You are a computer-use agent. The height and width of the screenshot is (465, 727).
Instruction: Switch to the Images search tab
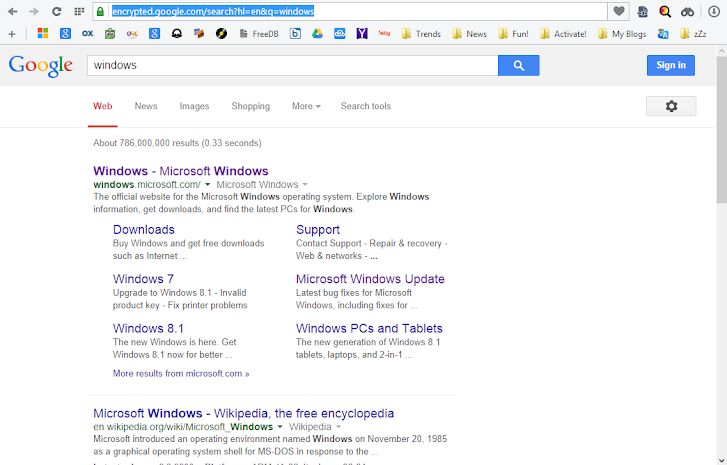[194, 106]
